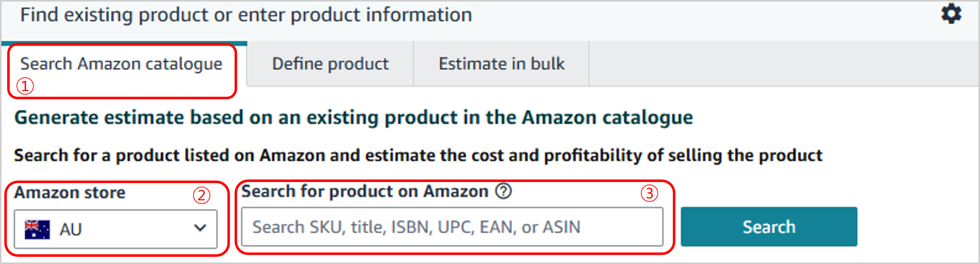Click the Find existing product panel title
980x264 pixels.
[x=246, y=15]
